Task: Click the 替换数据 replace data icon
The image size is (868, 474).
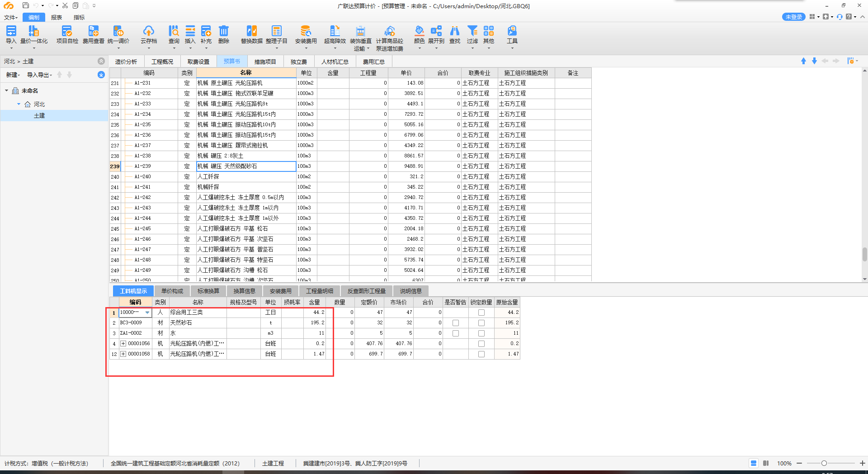Action: pos(252,35)
